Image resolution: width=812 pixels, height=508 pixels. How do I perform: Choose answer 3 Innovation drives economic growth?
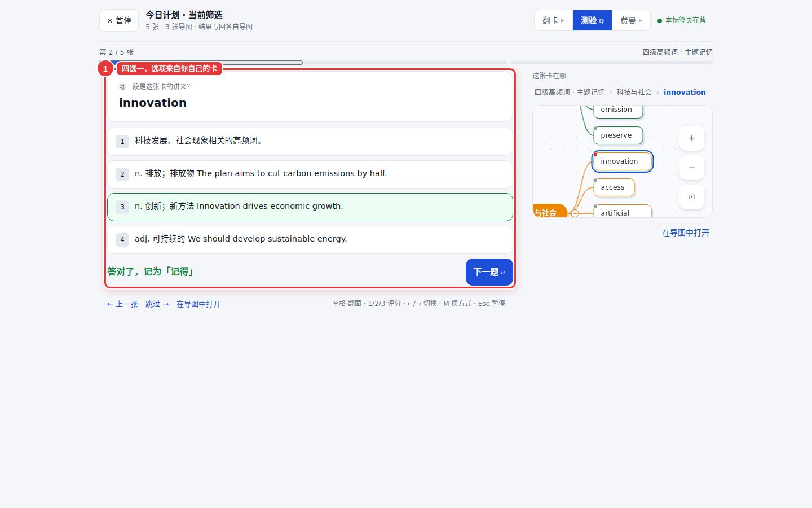[310, 207]
